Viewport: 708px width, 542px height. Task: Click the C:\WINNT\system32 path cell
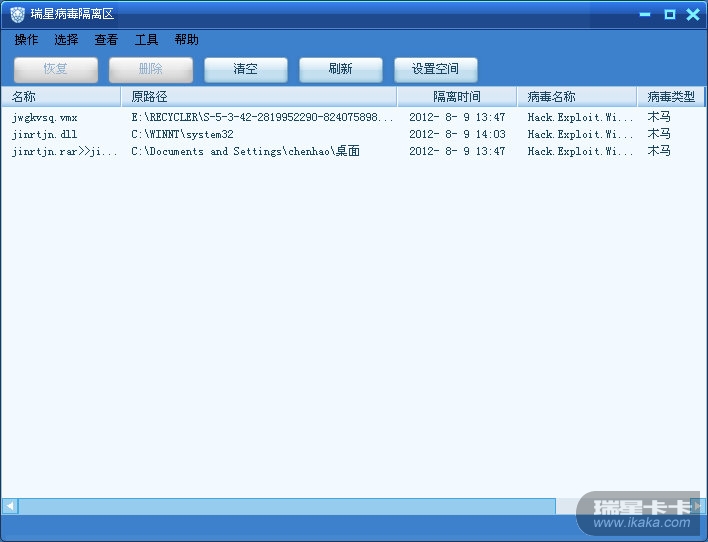click(182, 134)
